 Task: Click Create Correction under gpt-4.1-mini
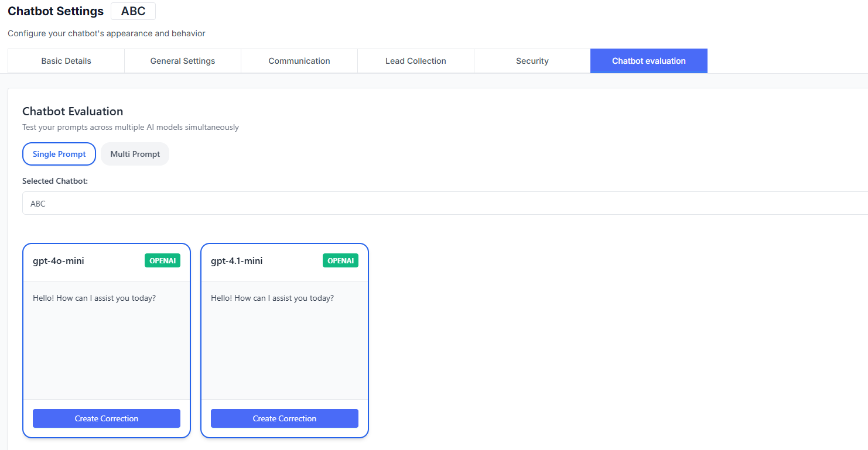(284, 418)
